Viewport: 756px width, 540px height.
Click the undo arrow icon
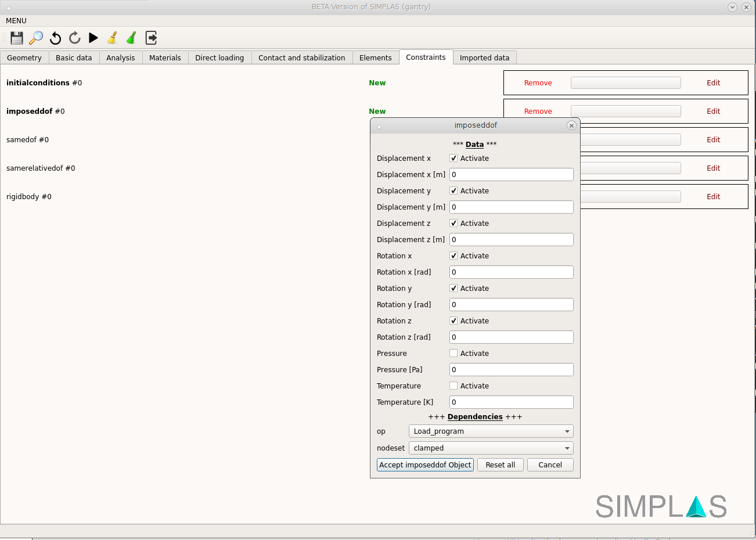[55, 38]
